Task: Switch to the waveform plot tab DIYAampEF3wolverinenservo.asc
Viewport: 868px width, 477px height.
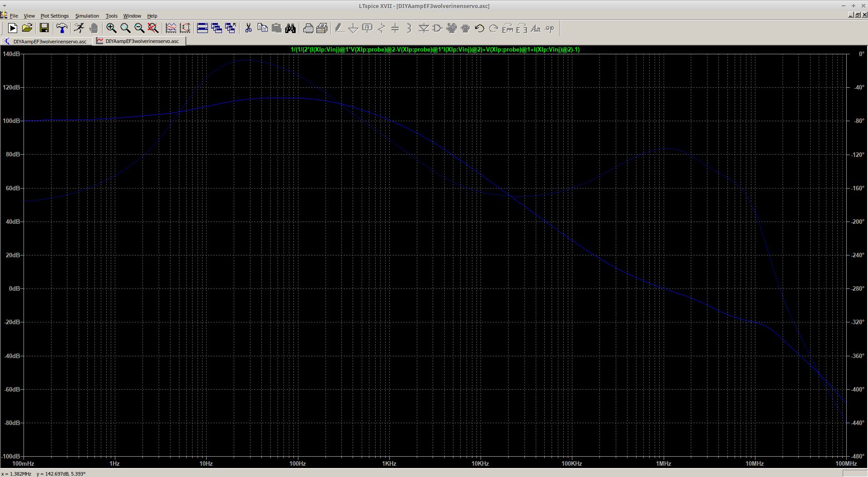Action: pyautogui.click(x=139, y=41)
